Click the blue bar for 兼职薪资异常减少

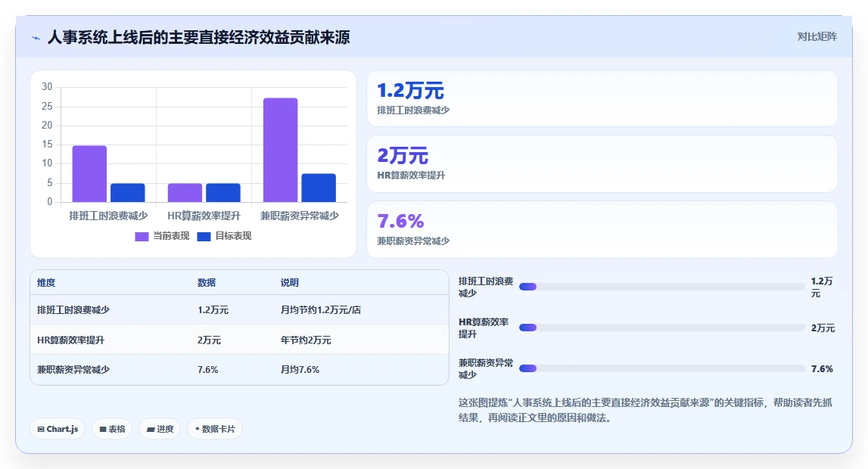319,188
